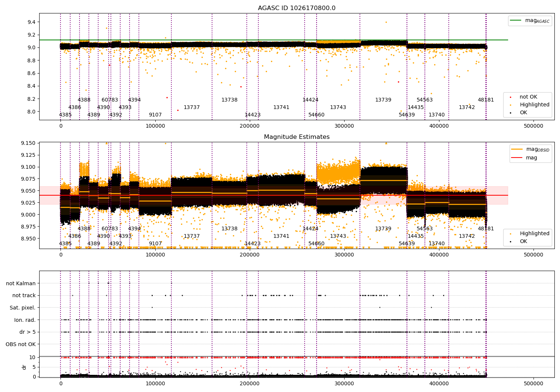This screenshot has width=560, height=392.
Task: Click the 9.050 y-axis tick label
Action: (x=29, y=191)
